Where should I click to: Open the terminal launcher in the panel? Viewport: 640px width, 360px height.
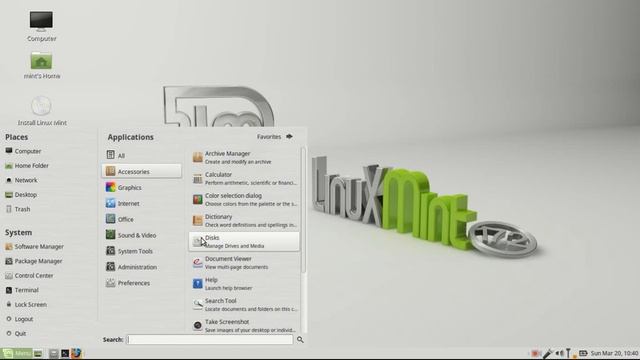[x=65, y=353]
